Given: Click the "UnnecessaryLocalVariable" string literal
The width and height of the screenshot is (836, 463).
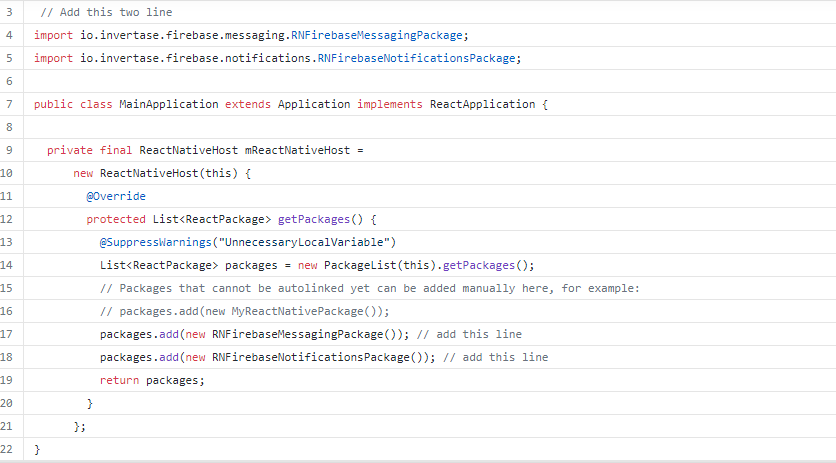Looking at the screenshot, I should [304, 242].
